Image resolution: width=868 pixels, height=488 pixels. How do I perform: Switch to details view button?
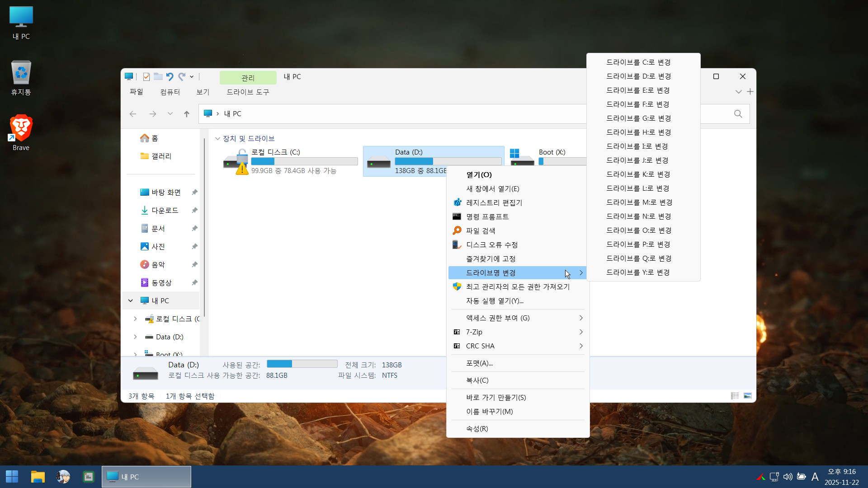735,396
